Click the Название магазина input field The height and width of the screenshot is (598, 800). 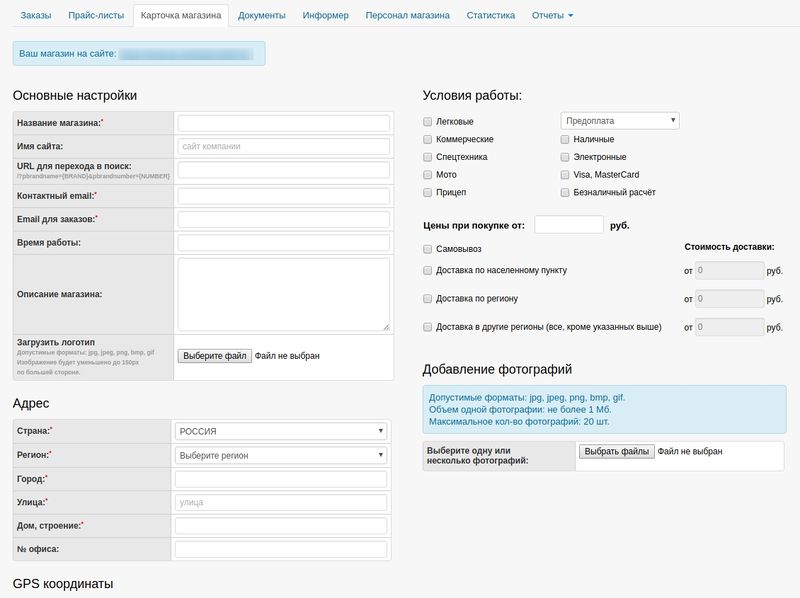[283, 123]
